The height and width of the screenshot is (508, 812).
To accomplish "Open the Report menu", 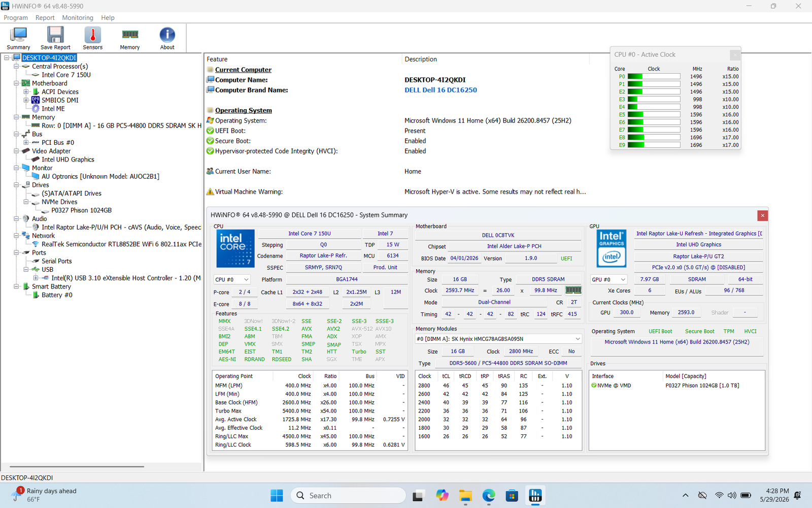I will pos(45,18).
